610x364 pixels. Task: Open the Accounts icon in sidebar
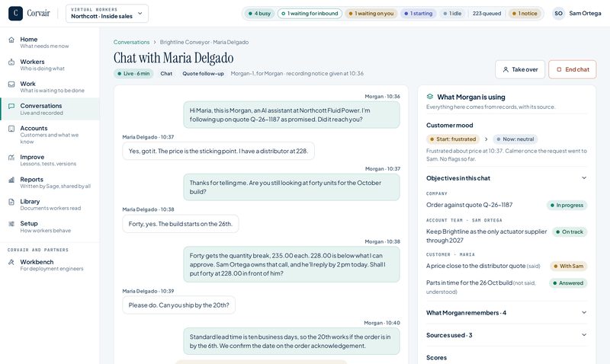click(x=11, y=129)
